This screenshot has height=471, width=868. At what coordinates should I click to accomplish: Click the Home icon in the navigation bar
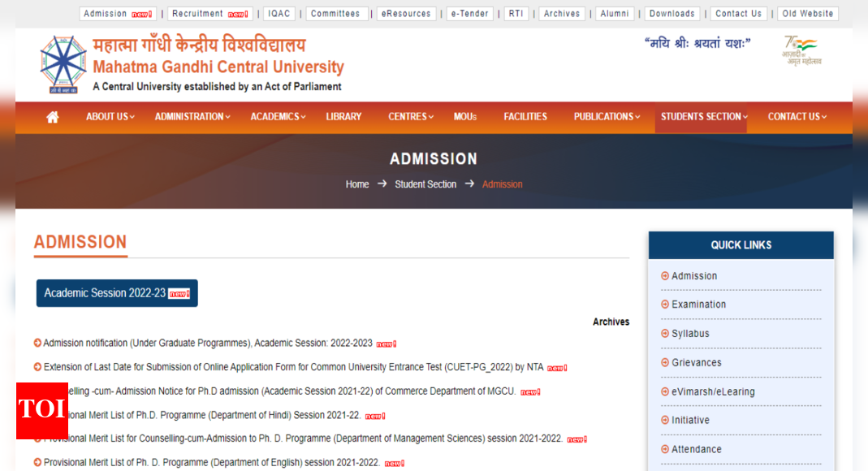point(52,117)
